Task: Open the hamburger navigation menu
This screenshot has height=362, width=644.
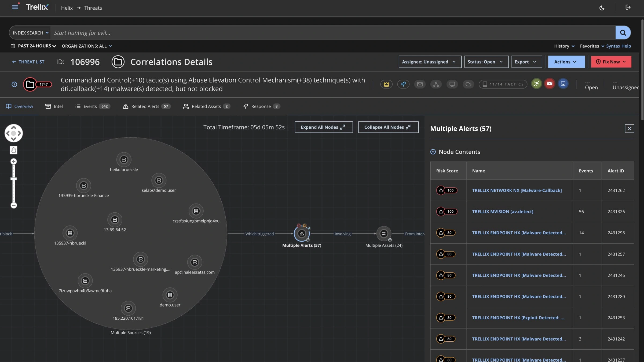Action: (x=15, y=7)
